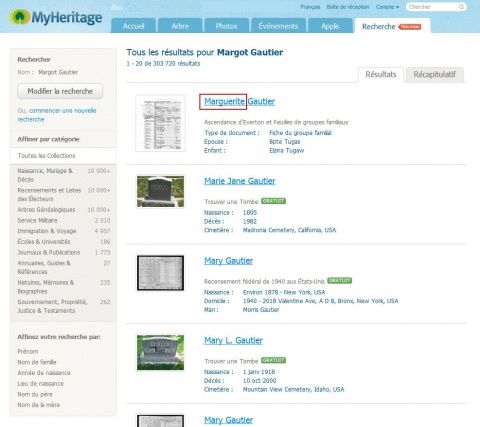Click the results count 1 - 20 de 303 720
The image size is (480, 427).
click(163, 63)
